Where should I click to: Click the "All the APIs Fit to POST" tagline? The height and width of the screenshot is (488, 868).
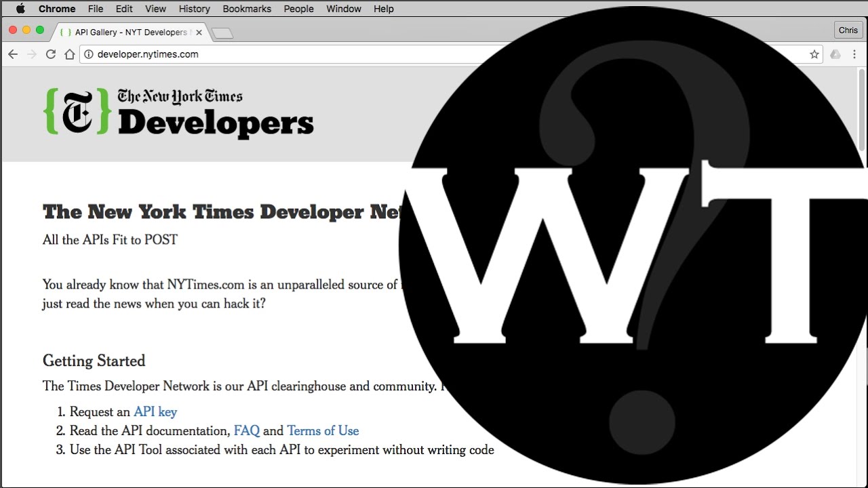coord(110,240)
